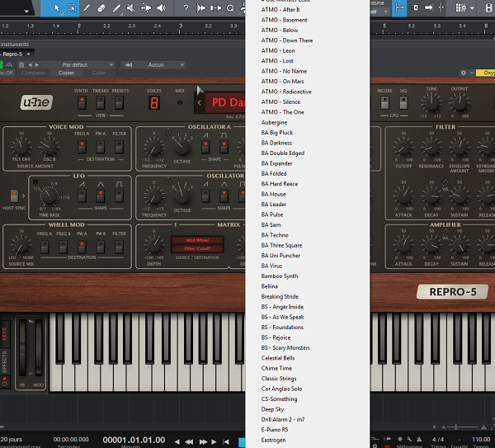Toggle the MCORE CPU switch
The image size is (495, 448).
coord(384,102)
